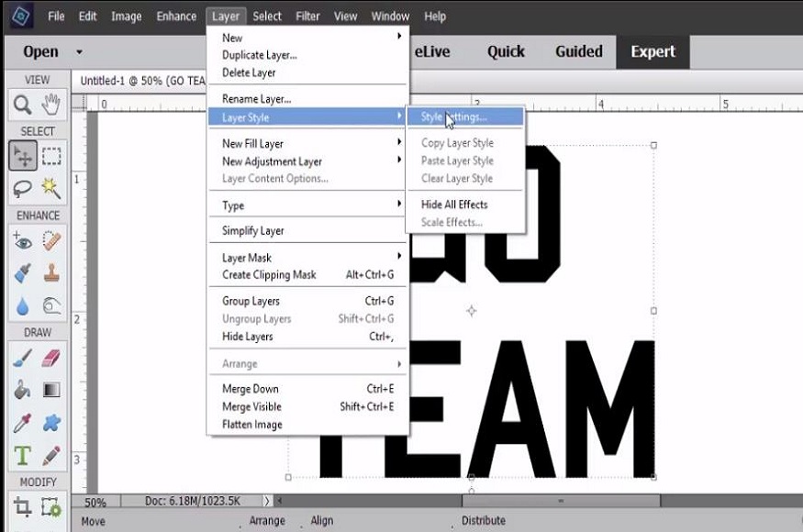Select the Custom Shape tool

51,423
